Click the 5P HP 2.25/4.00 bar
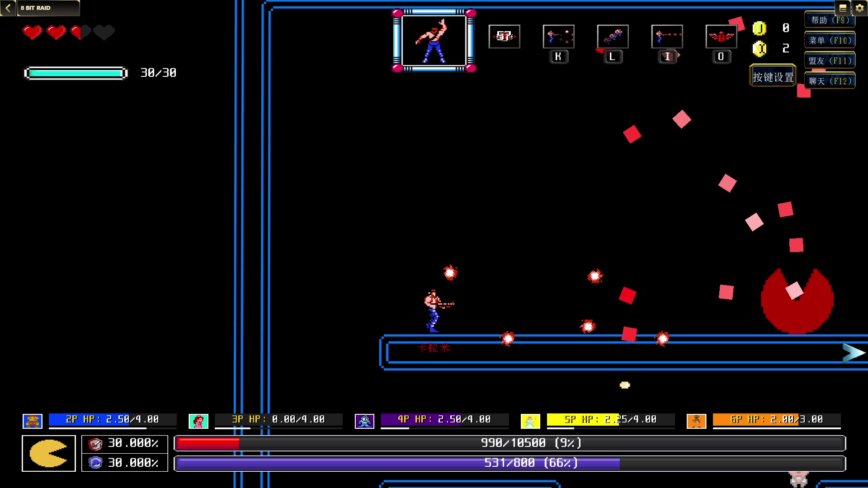 [x=611, y=420]
